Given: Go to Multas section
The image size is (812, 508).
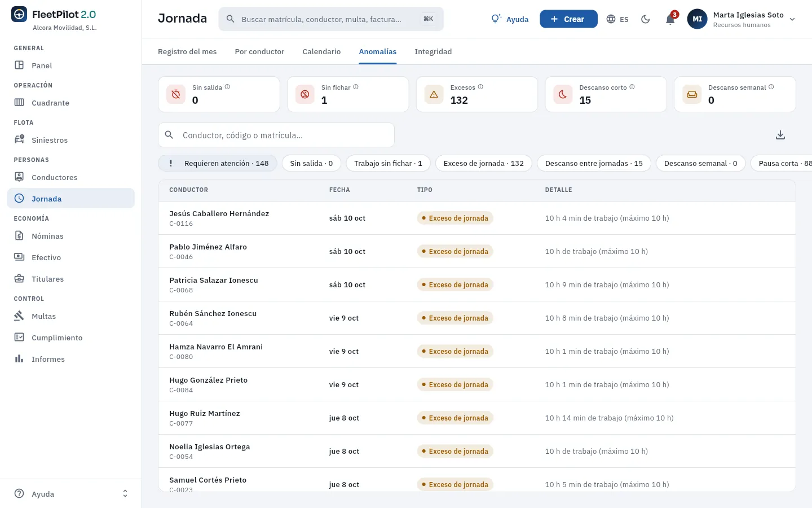Looking at the screenshot, I should coord(70,316).
